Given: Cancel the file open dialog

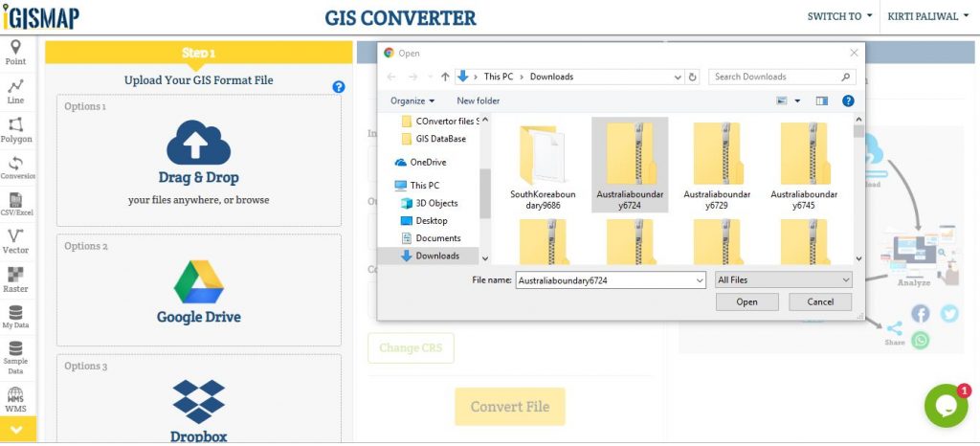Looking at the screenshot, I should pyautogui.click(x=820, y=301).
